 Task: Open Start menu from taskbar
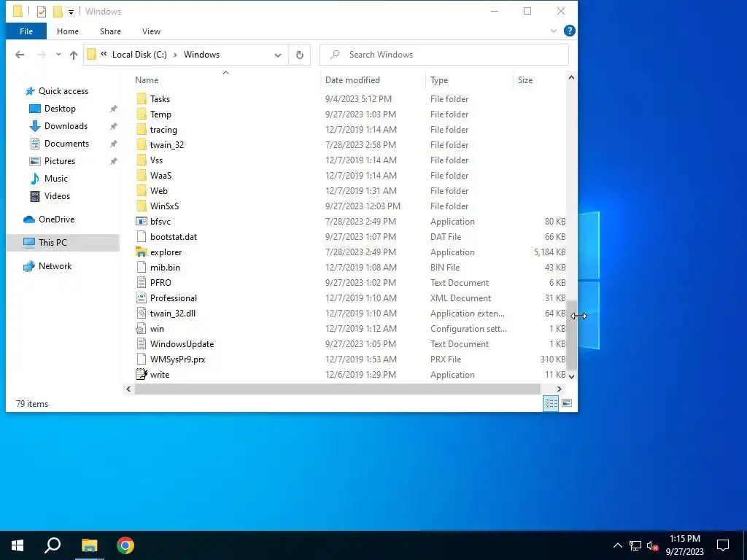18,545
